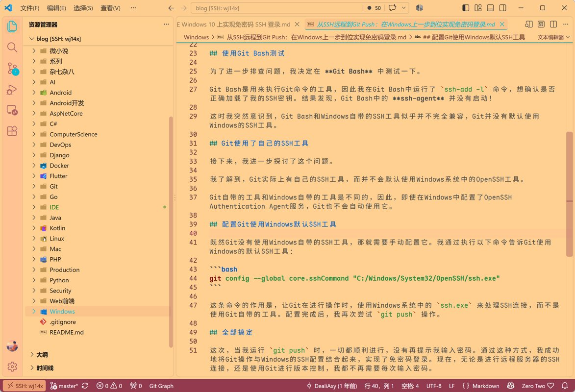
Task: Open the Run and Debug view
Action: (x=12, y=90)
